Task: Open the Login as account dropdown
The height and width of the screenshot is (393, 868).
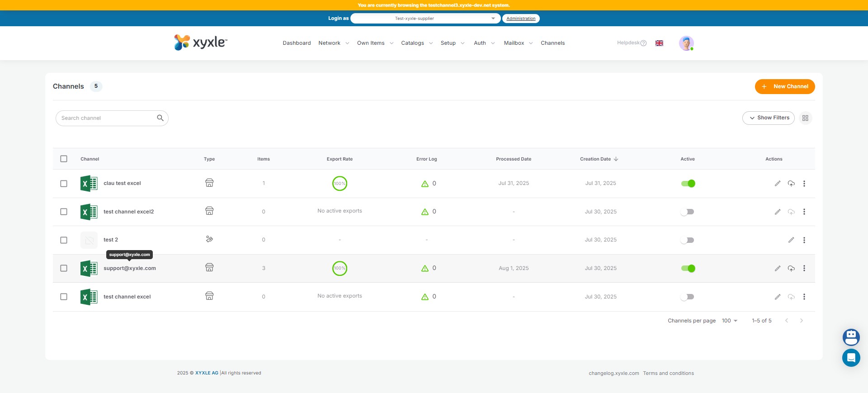Action: [425, 19]
